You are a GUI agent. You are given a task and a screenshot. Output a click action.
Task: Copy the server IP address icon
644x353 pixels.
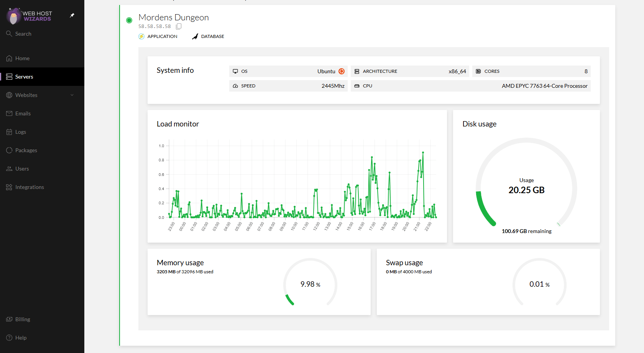(179, 26)
